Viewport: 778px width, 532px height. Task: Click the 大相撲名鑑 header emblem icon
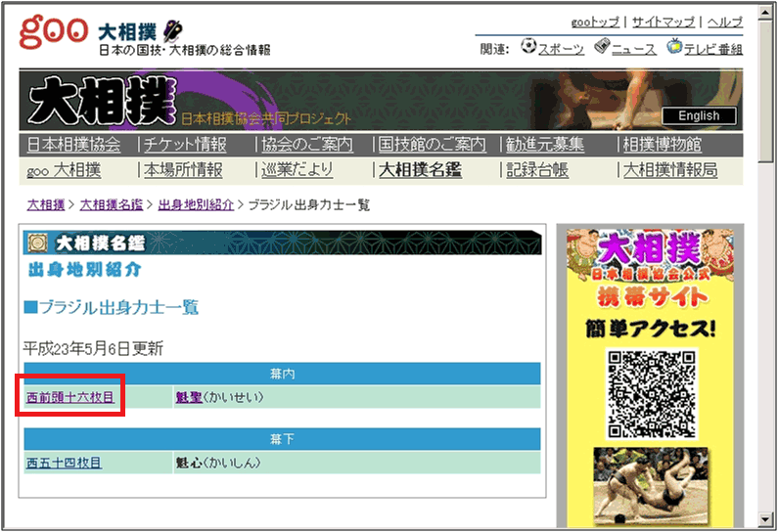point(37,243)
